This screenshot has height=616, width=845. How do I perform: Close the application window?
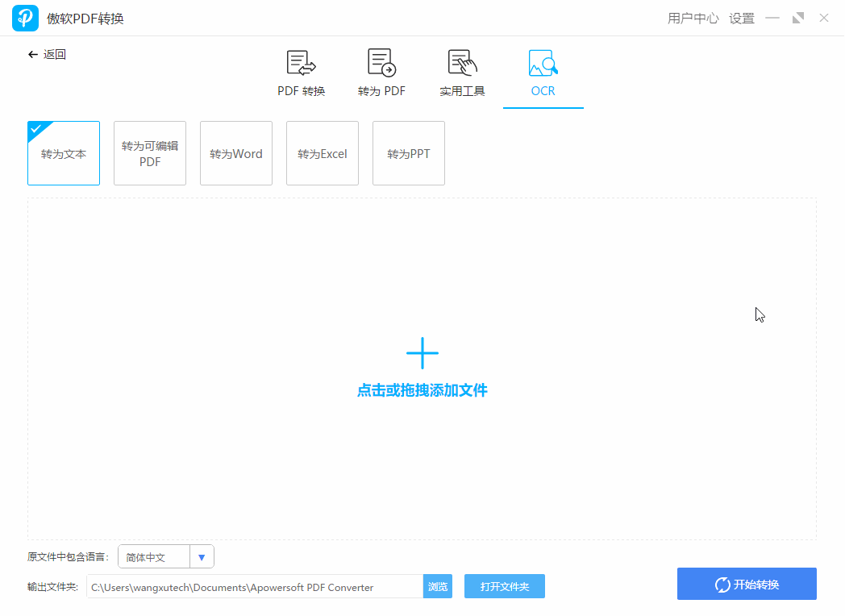(x=824, y=18)
